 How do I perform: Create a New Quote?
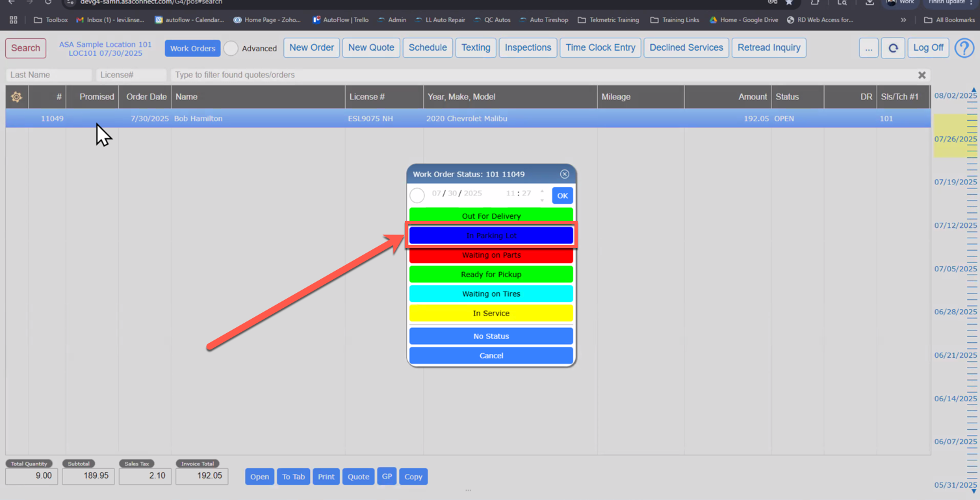[371, 48]
